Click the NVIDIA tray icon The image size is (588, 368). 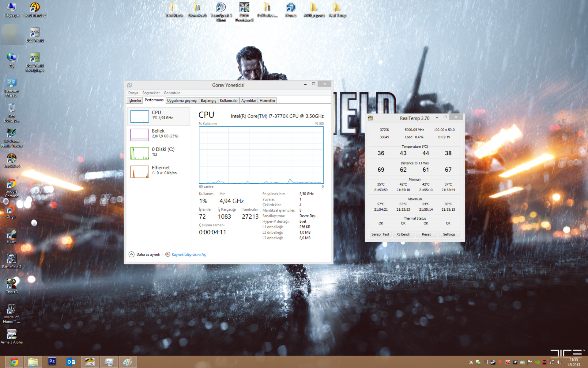(x=537, y=362)
